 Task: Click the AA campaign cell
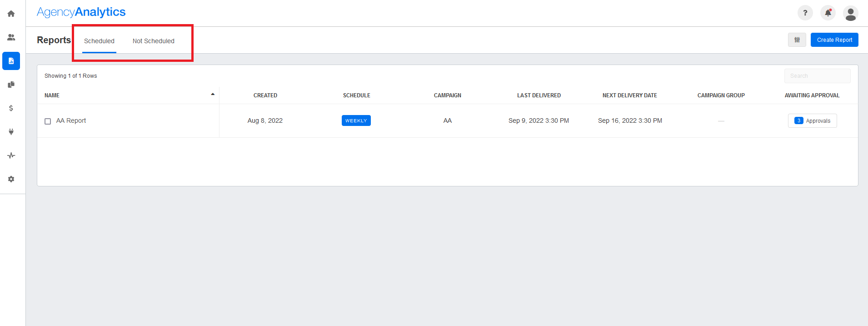(x=448, y=120)
